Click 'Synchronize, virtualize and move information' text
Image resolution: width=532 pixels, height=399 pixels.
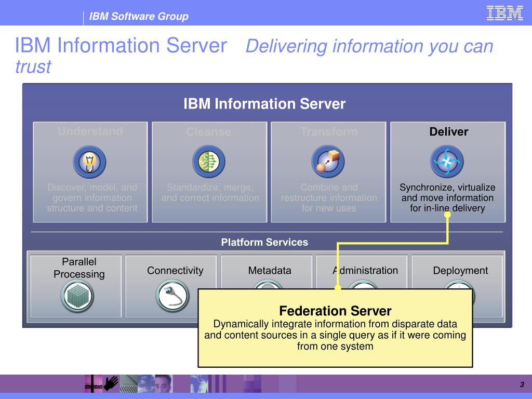point(447,197)
